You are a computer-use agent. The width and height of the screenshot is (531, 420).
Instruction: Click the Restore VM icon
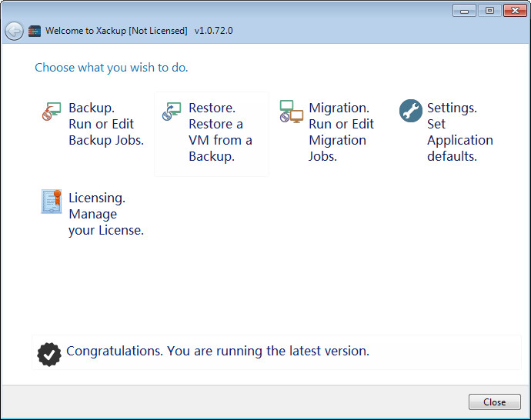pos(172,112)
